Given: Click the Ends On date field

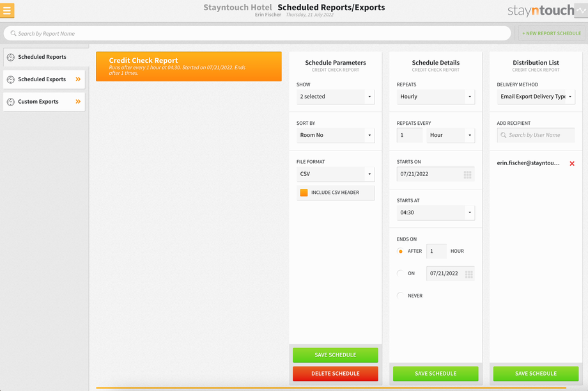Looking at the screenshot, I should [451, 273].
